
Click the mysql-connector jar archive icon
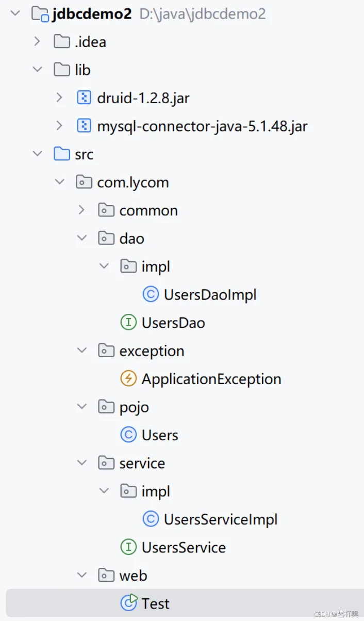(84, 125)
